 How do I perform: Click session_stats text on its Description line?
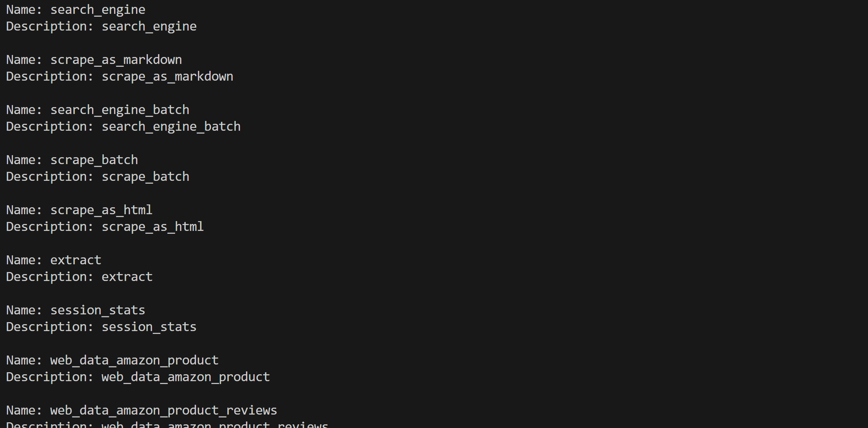click(149, 327)
